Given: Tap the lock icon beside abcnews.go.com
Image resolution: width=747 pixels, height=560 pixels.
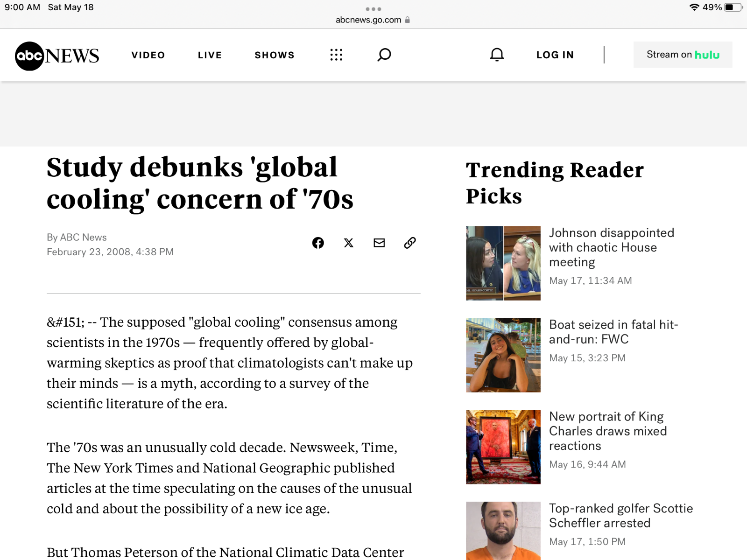Looking at the screenshot, I should [x=408, y=20].
